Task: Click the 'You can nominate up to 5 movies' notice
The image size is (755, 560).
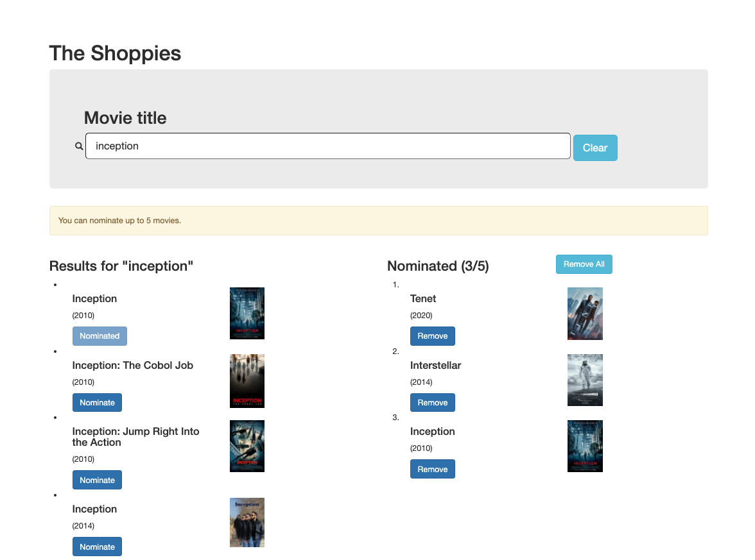Action: [x=379, y=221]
